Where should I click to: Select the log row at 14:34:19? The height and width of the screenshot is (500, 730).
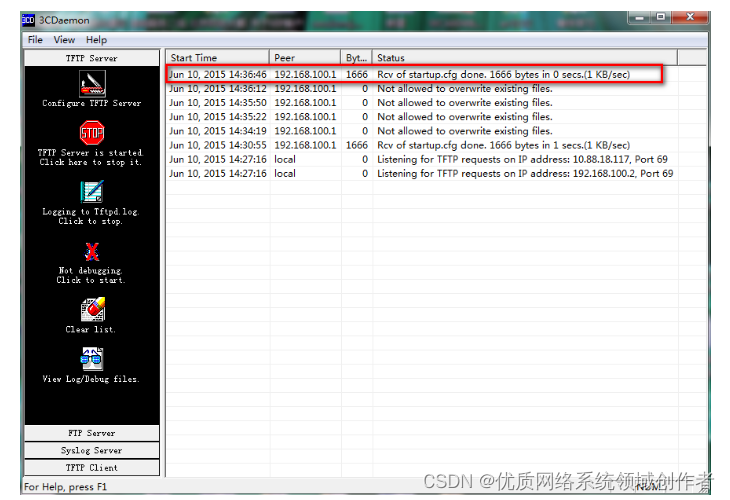[422, 131]
